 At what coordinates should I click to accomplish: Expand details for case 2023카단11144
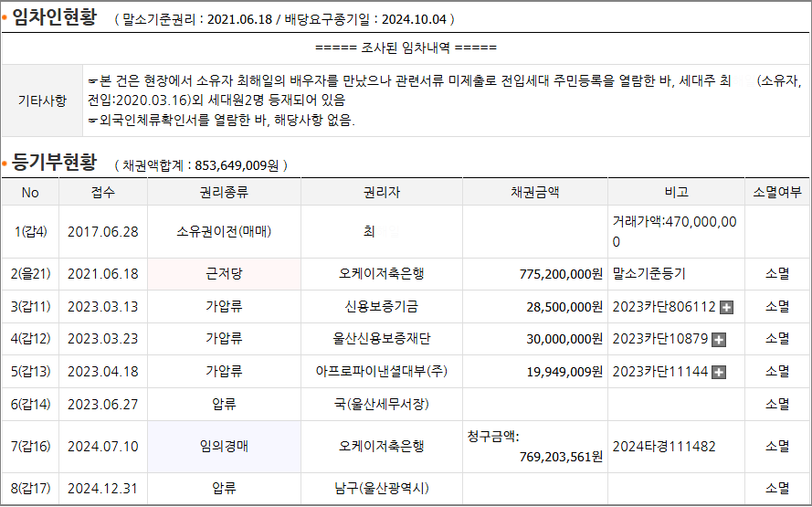[x=719, y=373]
